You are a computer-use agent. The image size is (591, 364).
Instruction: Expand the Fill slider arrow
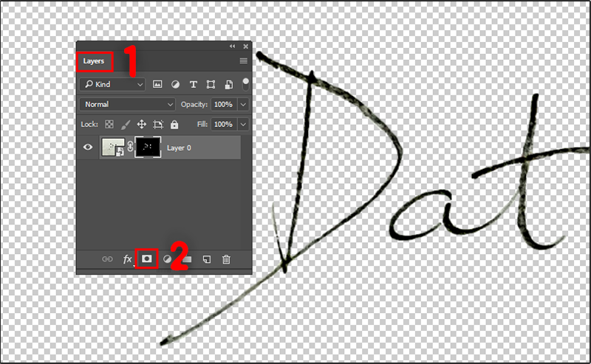(244, 124)
